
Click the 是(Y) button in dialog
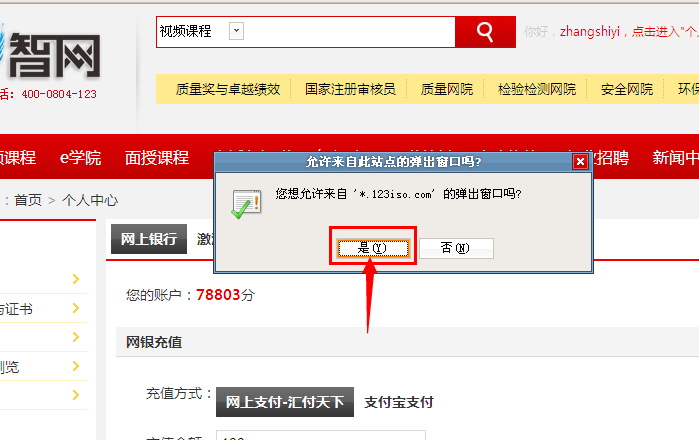373,248
